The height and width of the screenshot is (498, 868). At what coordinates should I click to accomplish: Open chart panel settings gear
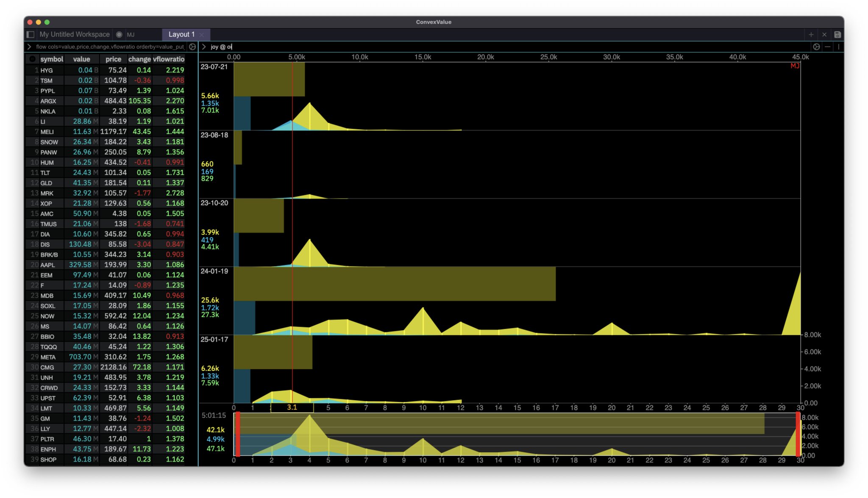point(816,47)
